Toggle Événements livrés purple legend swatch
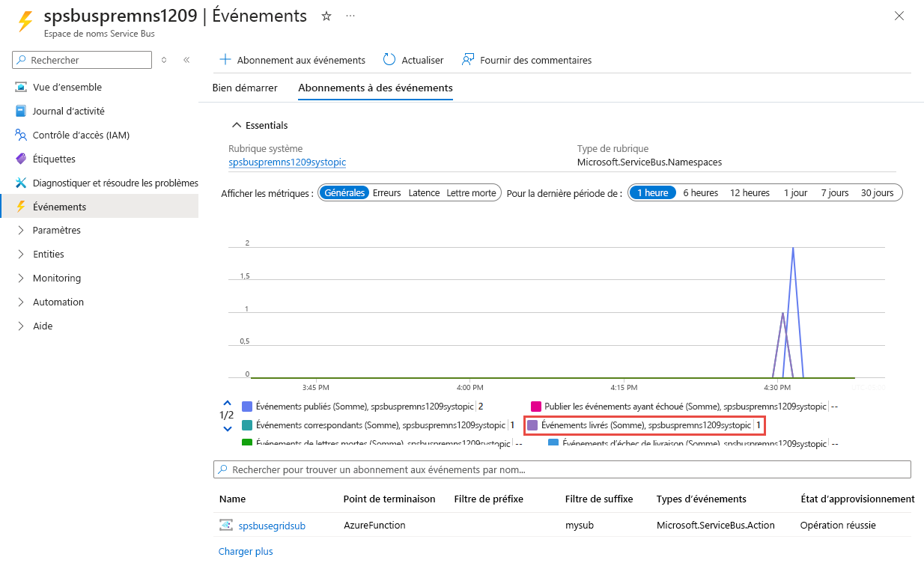The width and height of the screenshot is (924, 563). click(x=532, y=425)
